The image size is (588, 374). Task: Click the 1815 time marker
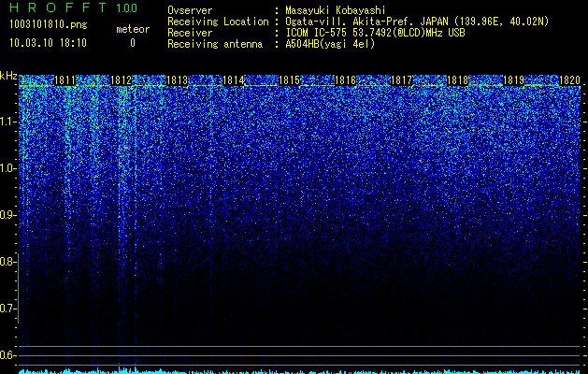tap(290, 80)
